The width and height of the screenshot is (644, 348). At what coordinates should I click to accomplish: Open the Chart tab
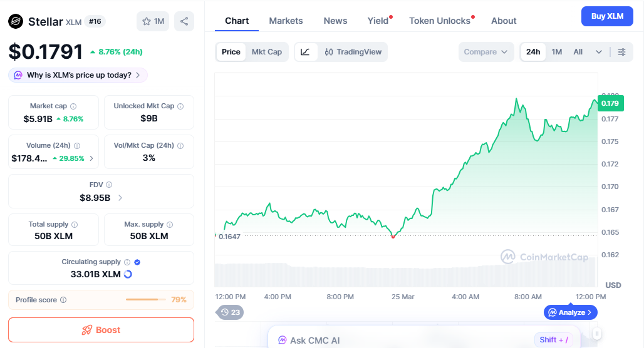coord(237,21)
